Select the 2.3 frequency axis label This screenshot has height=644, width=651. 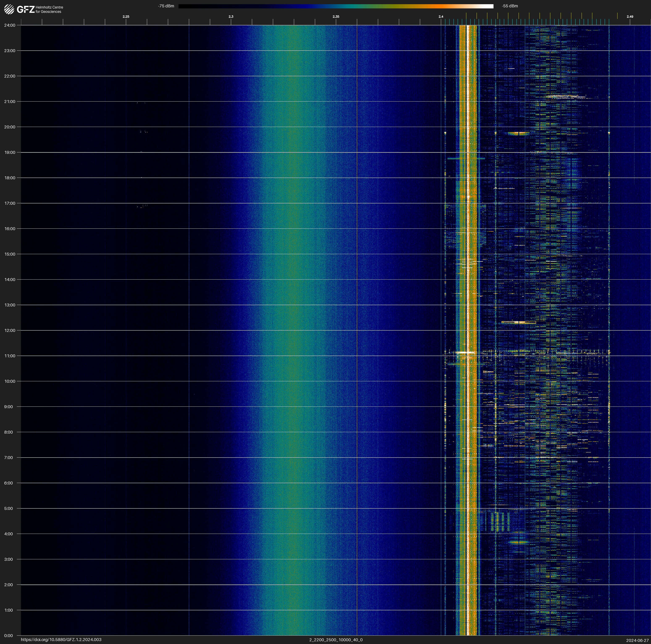(231, 17)
